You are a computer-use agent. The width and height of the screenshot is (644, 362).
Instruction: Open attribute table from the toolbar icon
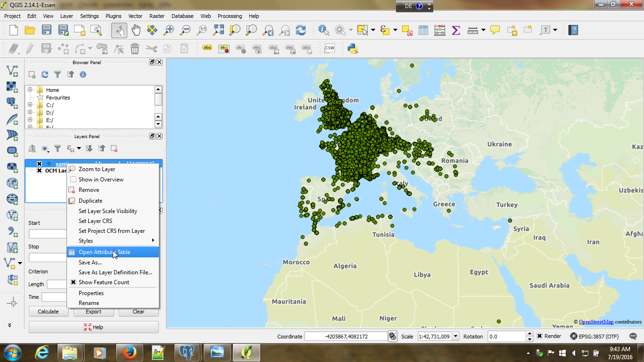[423, 30]
